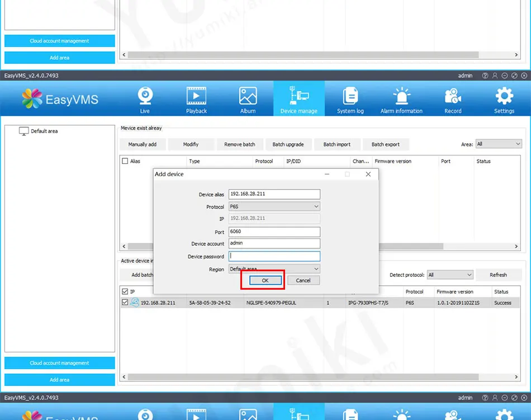Click the monitor icon next to Default area
531x420 pixels.
pos(23,131)
